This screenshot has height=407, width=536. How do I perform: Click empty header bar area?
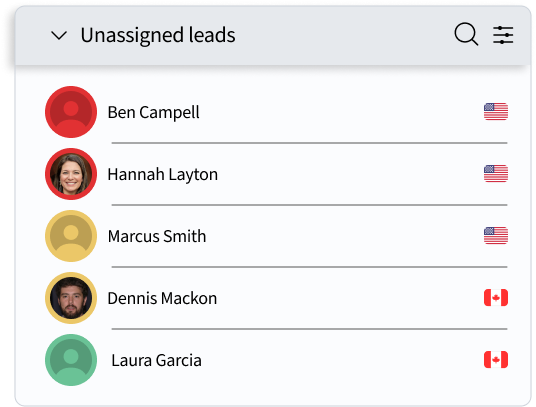(x=342, y=35)
